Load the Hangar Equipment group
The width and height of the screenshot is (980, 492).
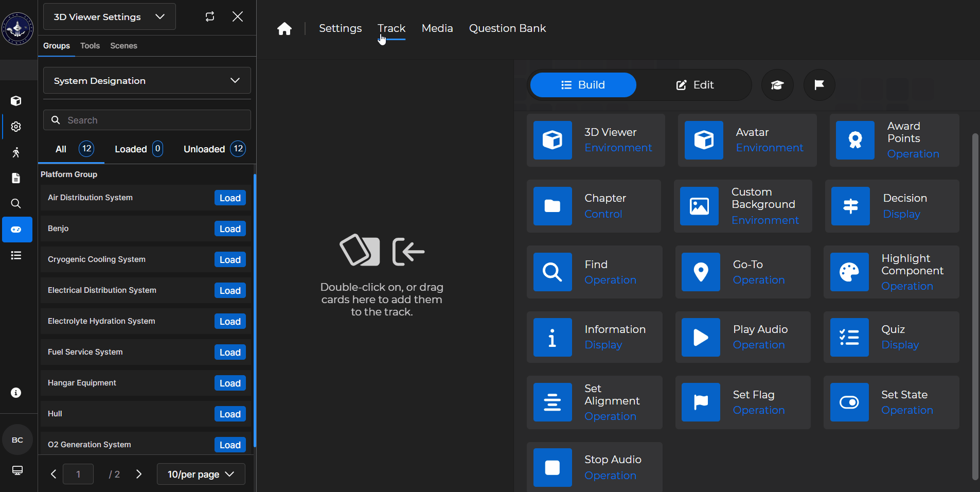(x=230, y=383)
